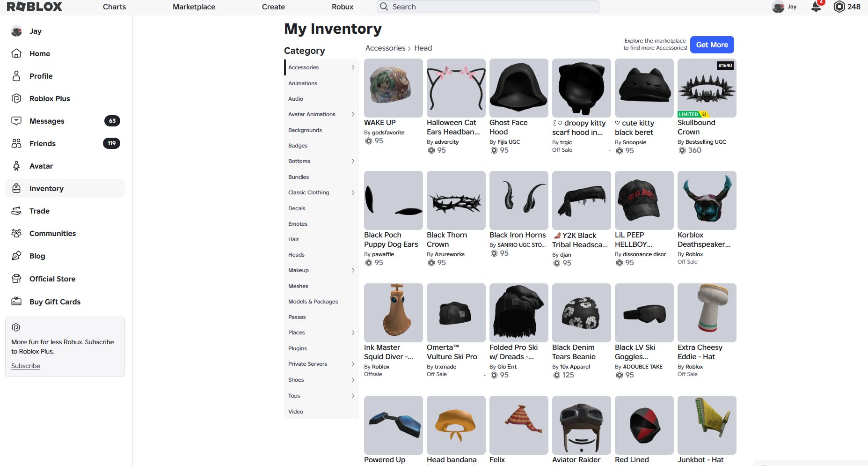The height and width of the screenshot is (466, 868).
Task: Open the Skullbound Crown thumbnail
Action: pyautogui.click(x=707, y=88)
